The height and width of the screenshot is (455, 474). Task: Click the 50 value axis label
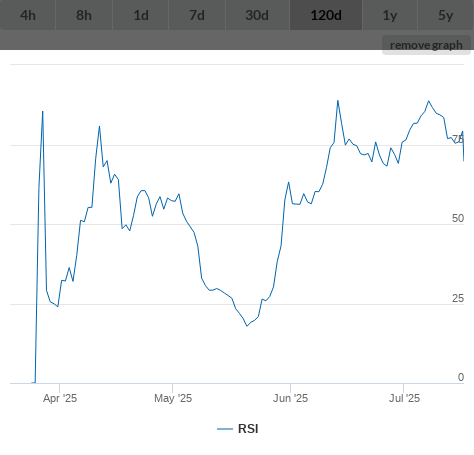[x=458, y=218]
